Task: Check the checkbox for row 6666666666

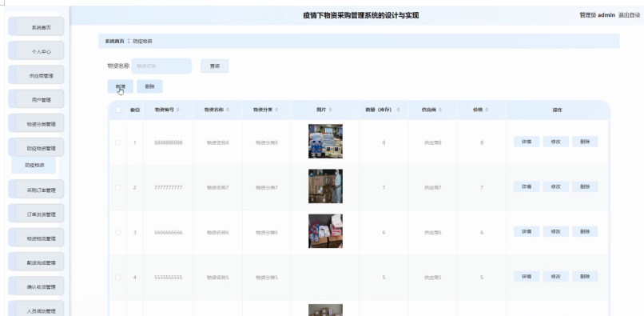Action: coord(118,233)
